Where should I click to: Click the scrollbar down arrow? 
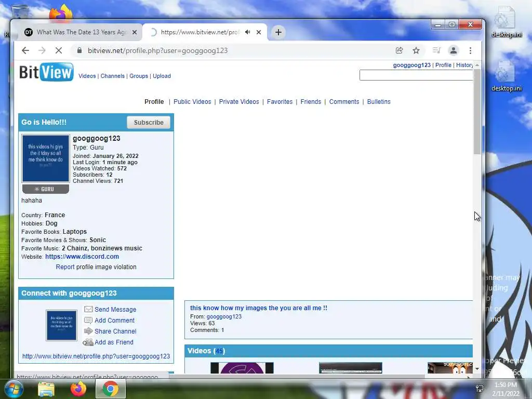(x=477, y=368)
